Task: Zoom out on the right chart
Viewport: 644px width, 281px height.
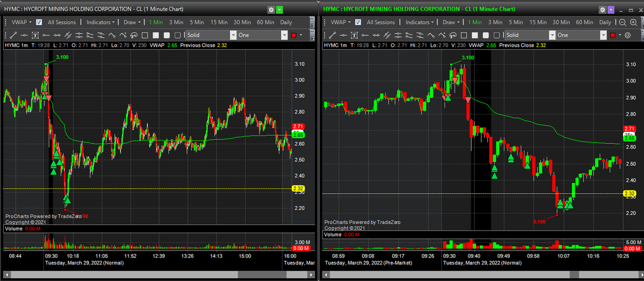Action: point(622,22)
